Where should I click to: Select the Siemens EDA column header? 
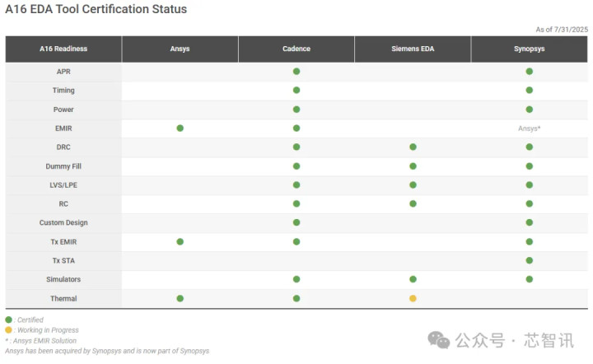click(x=413, y=49)
